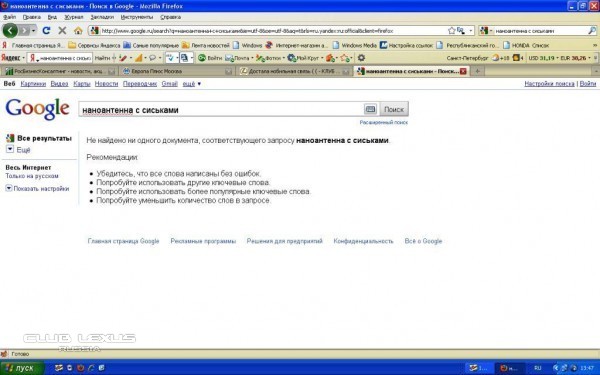Open Самые популярные bookmark folder
Screen dimensions: 600x375
[x=151, y=45]
